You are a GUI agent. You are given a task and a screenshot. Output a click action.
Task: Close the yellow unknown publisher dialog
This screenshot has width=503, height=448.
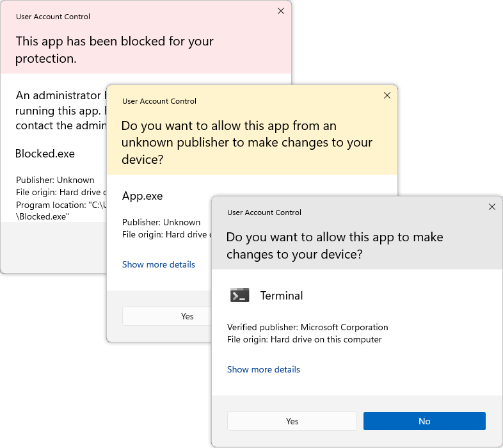pos(387,95)
